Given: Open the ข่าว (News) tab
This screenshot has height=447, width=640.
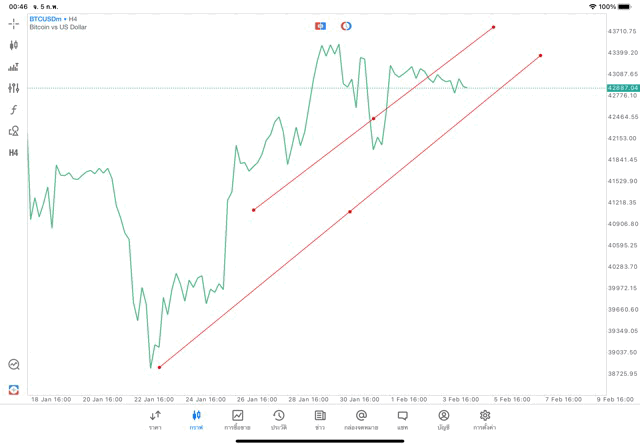Looking at the screenshot, I should pos(320,419).
